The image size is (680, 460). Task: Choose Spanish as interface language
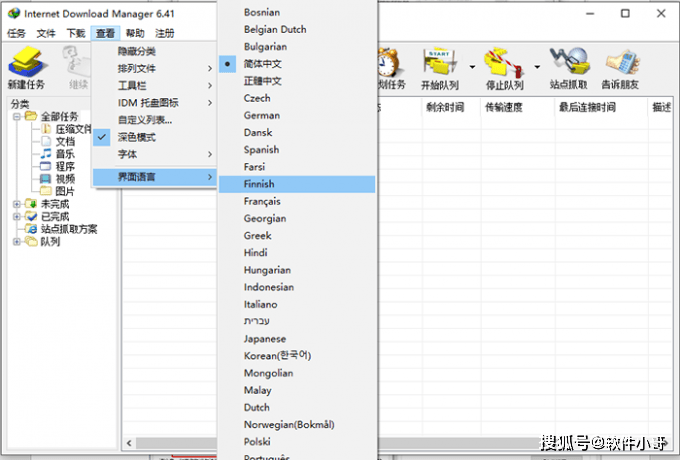297,150
